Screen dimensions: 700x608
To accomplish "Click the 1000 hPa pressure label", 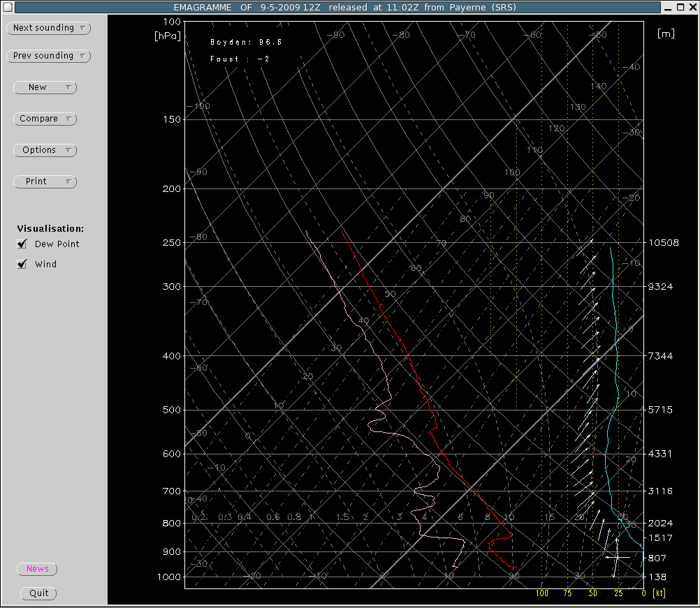I will pos(169,577).
